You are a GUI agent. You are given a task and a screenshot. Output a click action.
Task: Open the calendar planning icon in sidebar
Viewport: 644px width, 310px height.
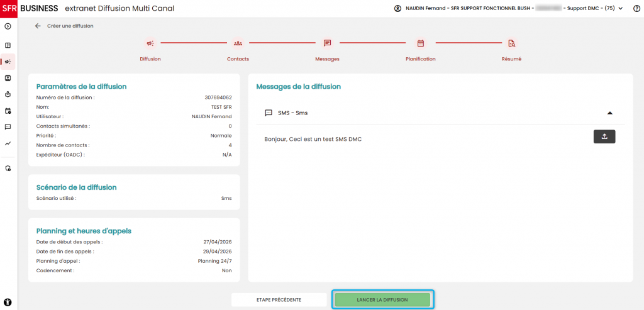coord(8,111)
